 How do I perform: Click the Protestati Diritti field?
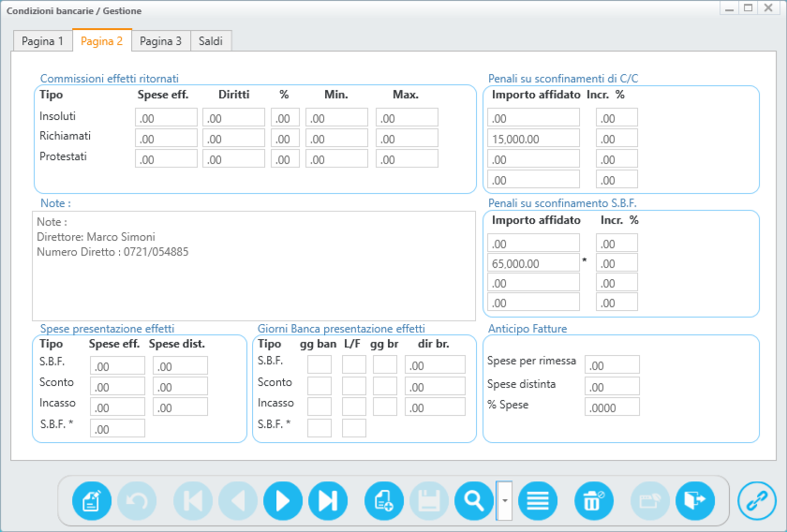[233, 158]
